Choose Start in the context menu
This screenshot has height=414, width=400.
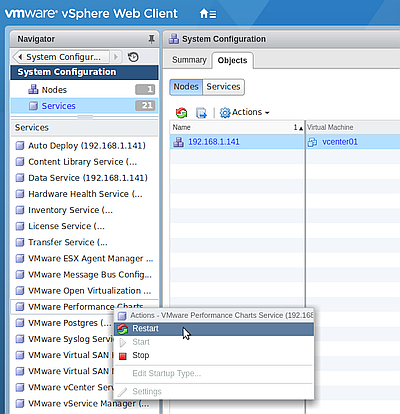tap(214, 342)
